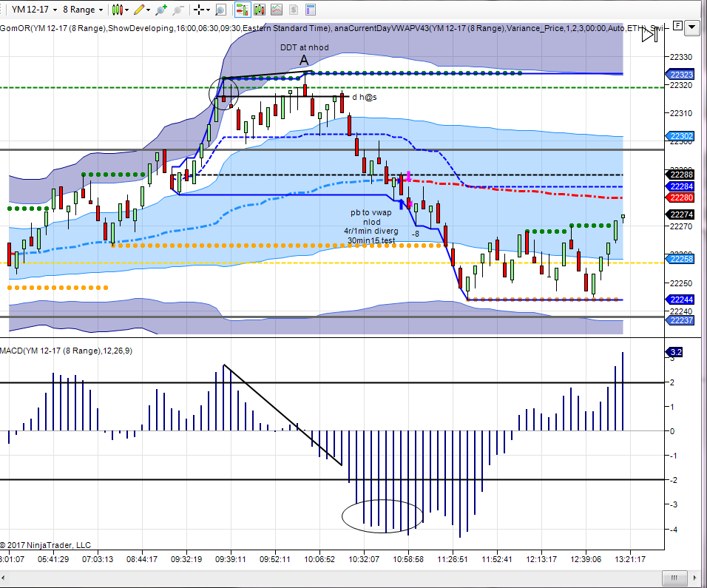Viewport: 707px width, 588px height.
Task: Open the chart Properties icon
Action: click(x=310, y=10)
